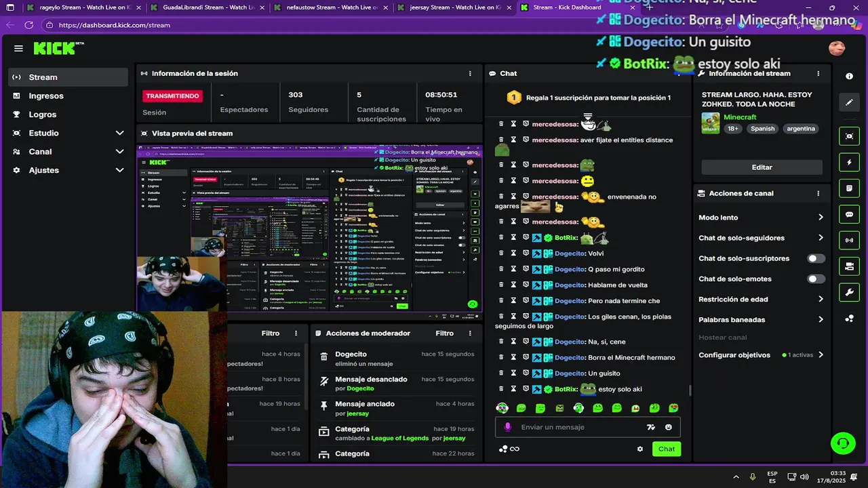Screen dimensions: 868x488
Task: Open Configurar objetivos settings
Action: 761,354
